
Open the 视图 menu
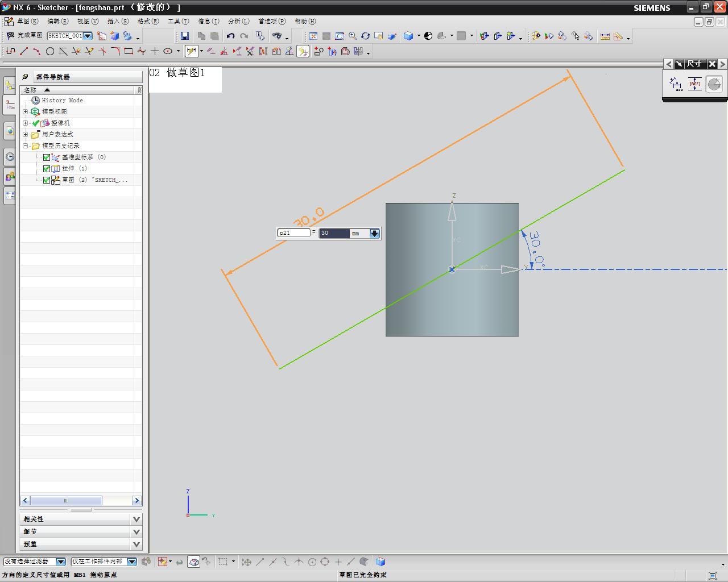pos(88,22)
